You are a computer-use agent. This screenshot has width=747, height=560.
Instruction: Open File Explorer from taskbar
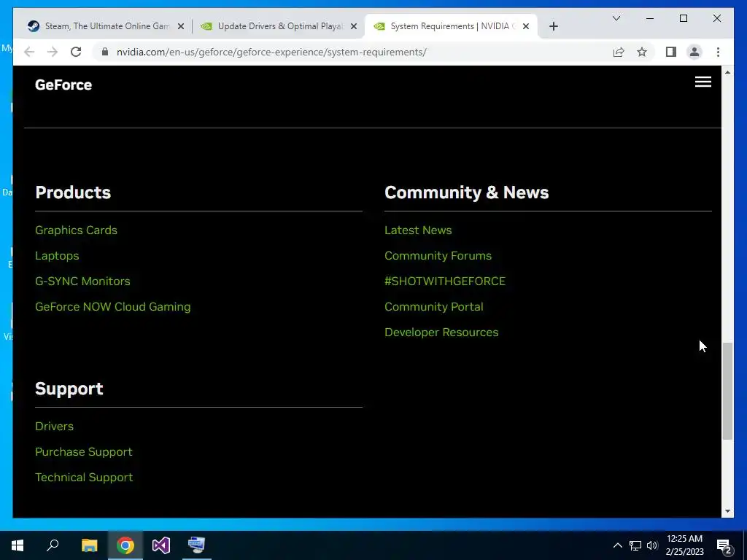89,545
